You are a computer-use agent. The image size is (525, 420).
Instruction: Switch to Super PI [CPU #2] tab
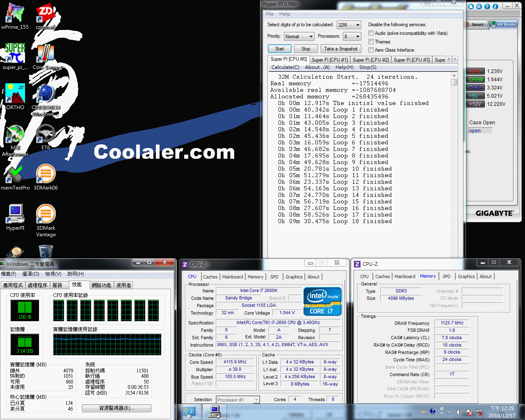tap(370, 60)
